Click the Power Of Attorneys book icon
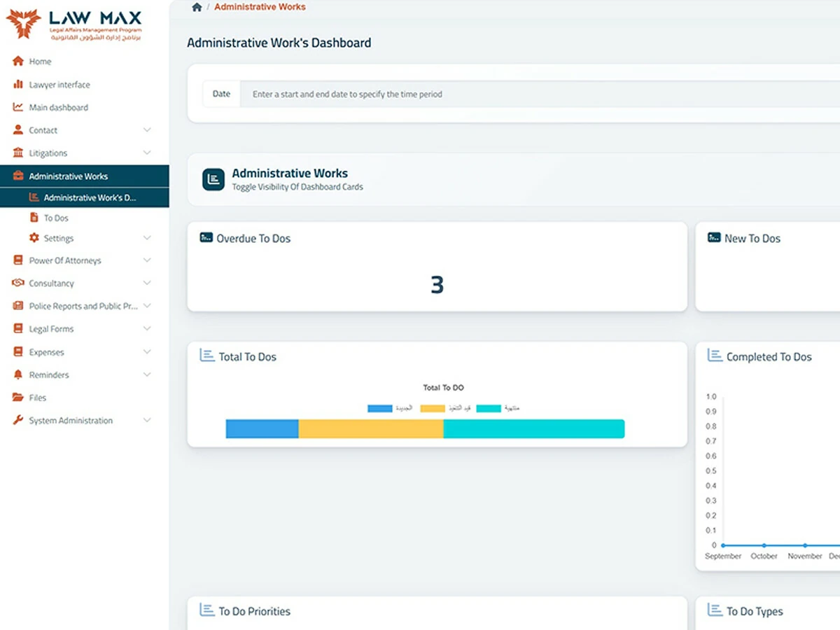This screenshot has width=840, height=630. coord(18,260)
